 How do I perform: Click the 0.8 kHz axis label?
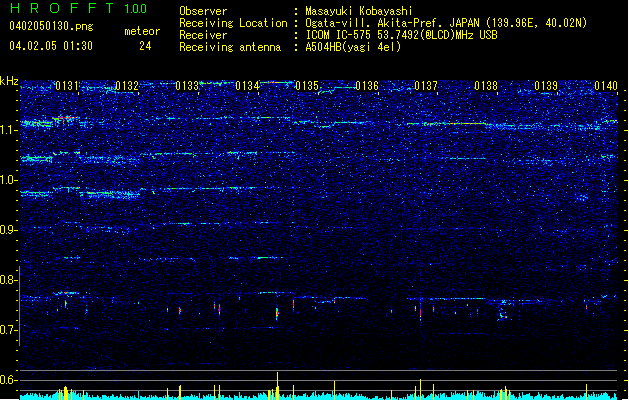[x=9, y=280]
